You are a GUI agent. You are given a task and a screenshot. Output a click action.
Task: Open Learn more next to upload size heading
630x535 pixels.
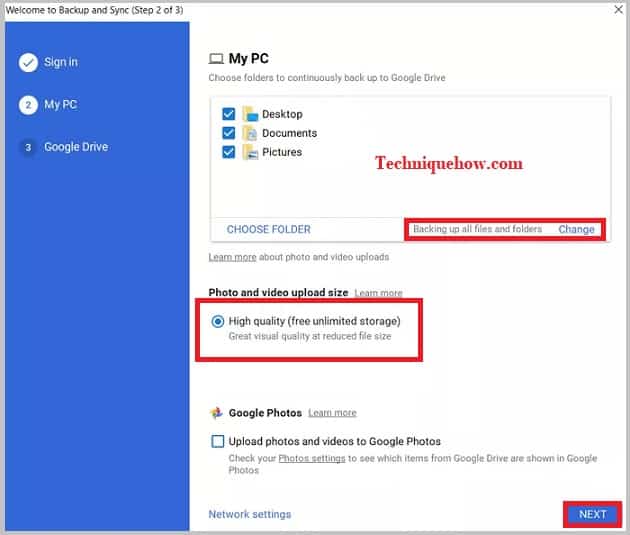pos(378,293)
